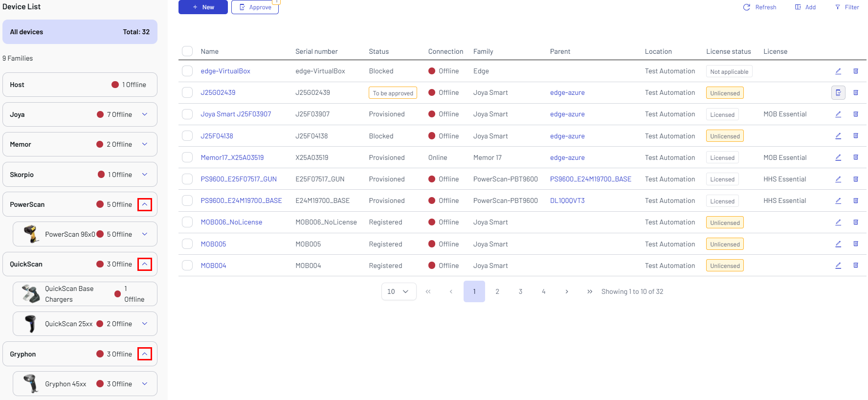
Task: Edit MOB005 device
Action: tap(838, 244)
